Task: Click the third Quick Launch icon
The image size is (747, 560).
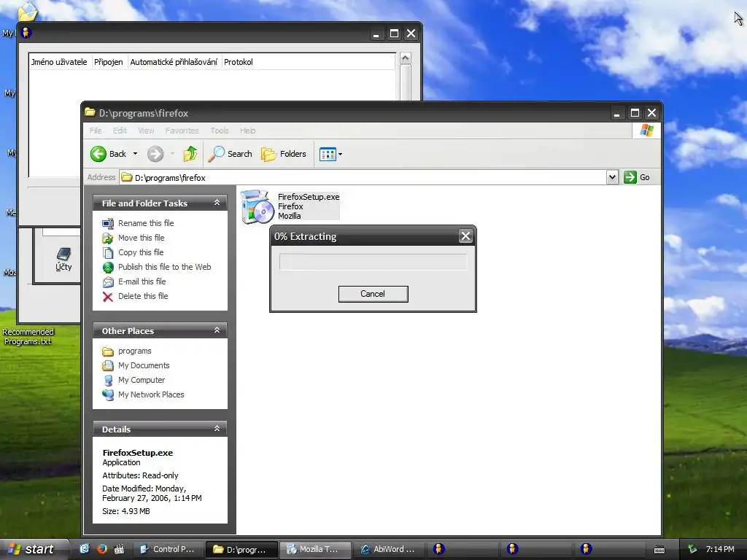Action: [x=119, y=549]
